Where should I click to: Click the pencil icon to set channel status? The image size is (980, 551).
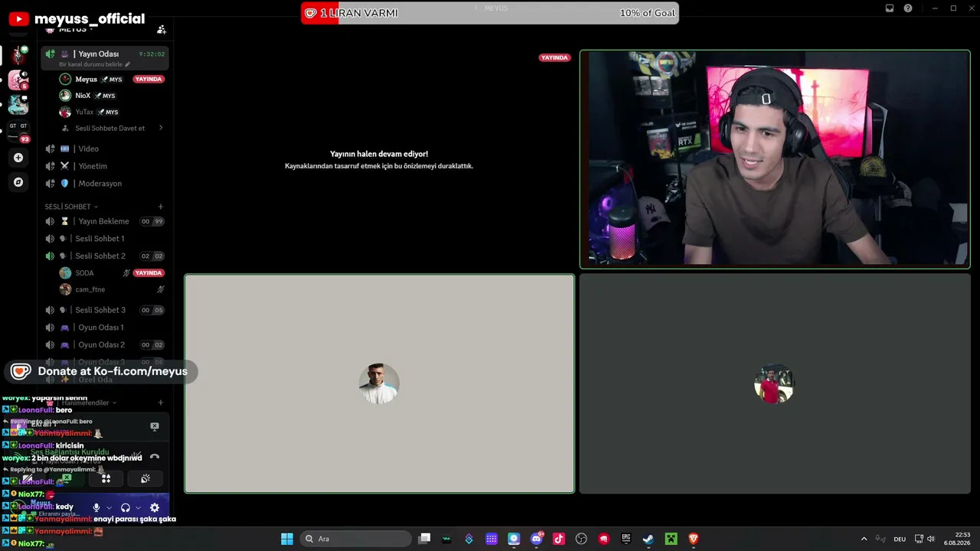coord(128,64)
